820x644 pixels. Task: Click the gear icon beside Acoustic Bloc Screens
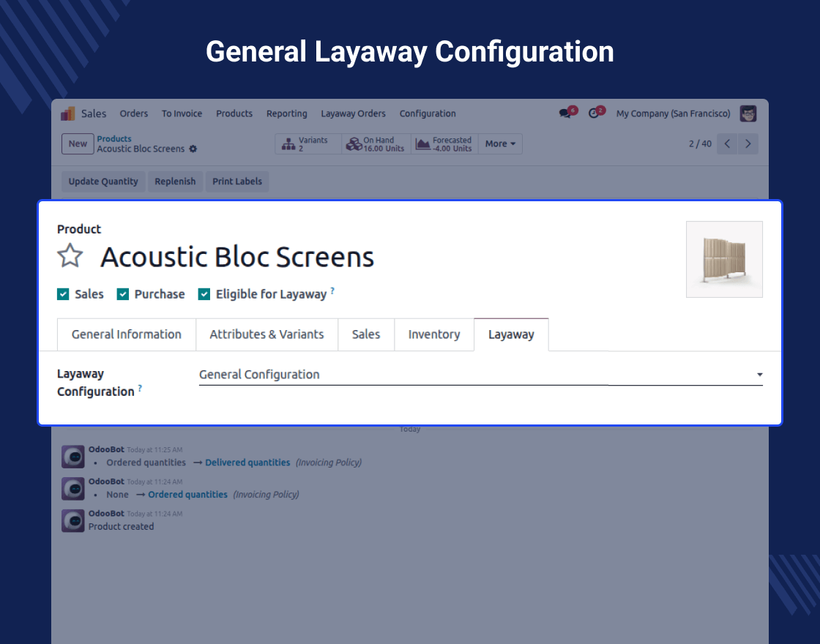pyautogui.click(x=193, y=149)
